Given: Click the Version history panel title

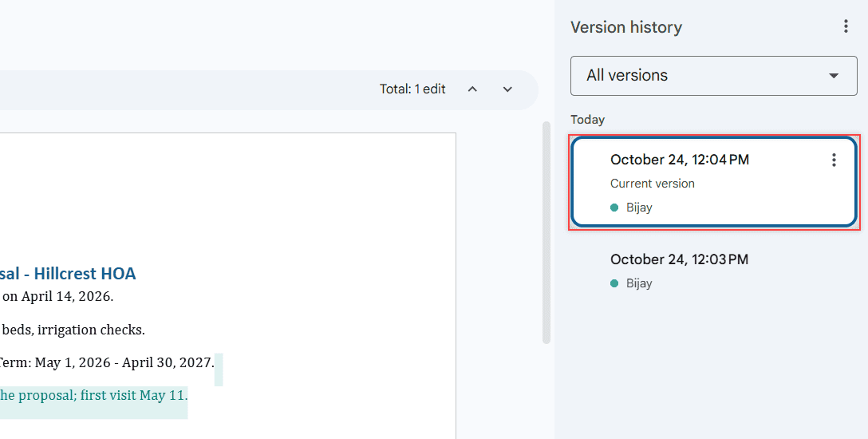Looking at the screenshot, I should point(626,27).
